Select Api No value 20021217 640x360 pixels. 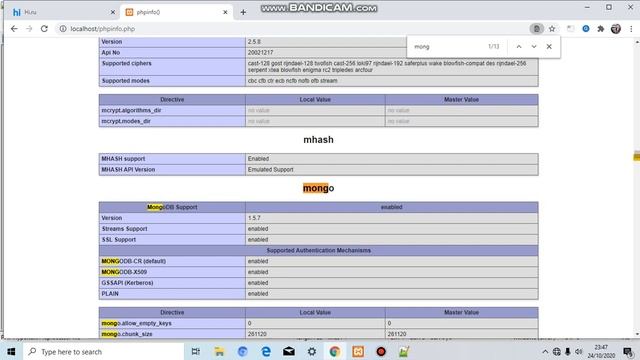click(x=260, y=53)
